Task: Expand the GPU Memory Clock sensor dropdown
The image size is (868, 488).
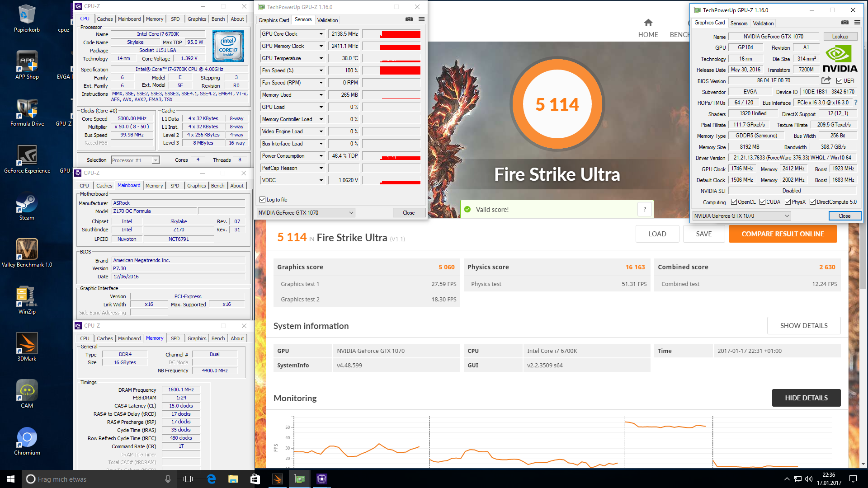Action: [321, 46]
